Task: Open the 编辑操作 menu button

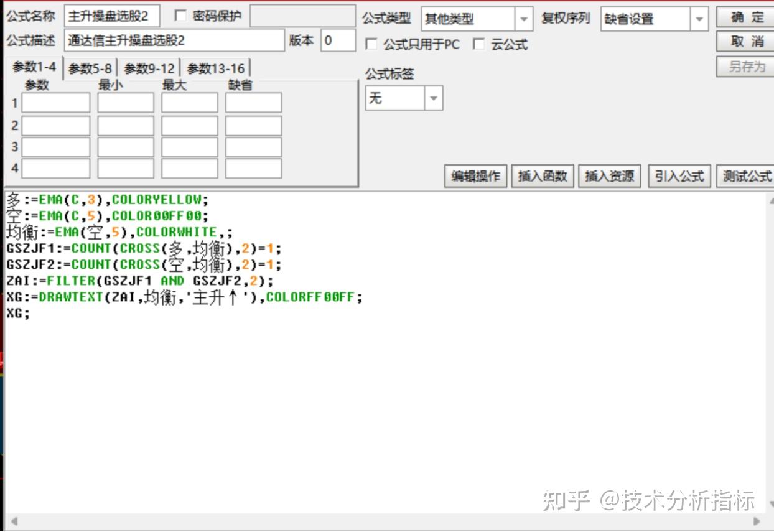Action: pos(475,176)
